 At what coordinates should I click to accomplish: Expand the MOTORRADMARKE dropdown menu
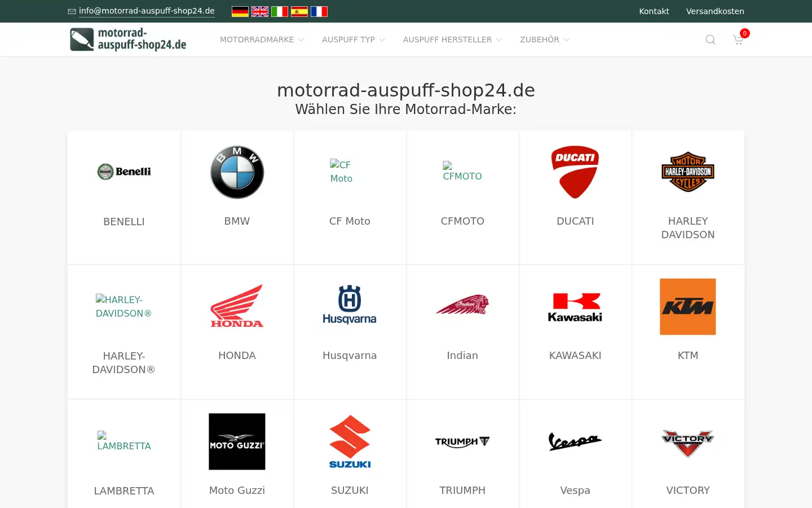click(x=262, y=40)
